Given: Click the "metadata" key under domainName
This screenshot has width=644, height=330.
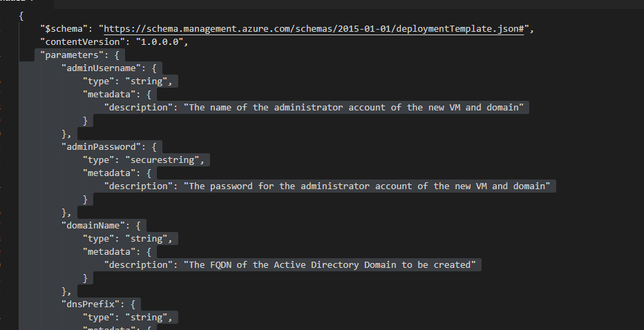Looking at the screenshot, I should (x=109, y=252).
